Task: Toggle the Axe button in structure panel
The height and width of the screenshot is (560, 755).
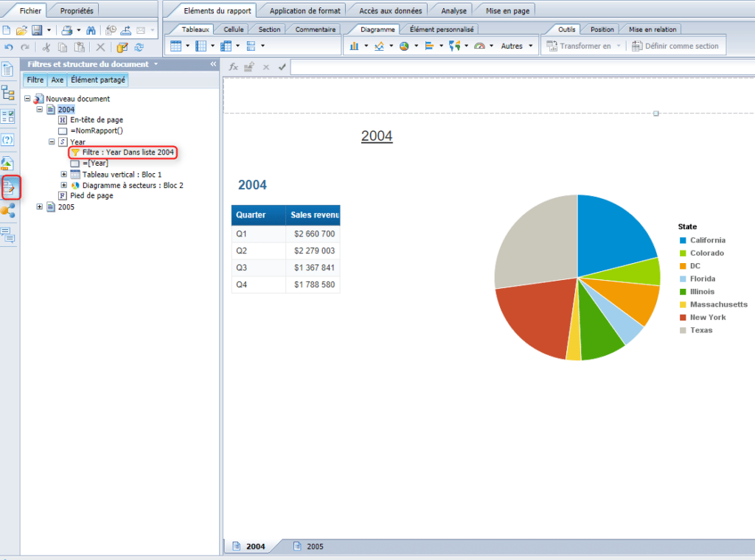Action: (58, 80)
